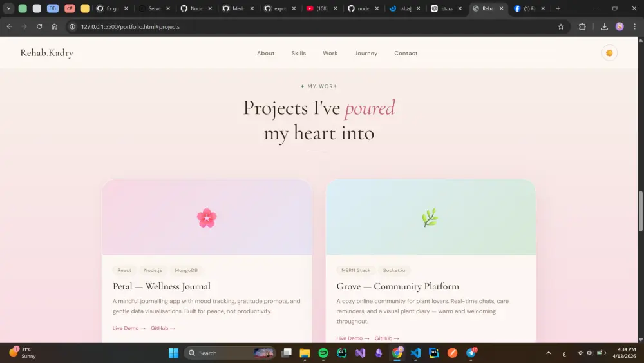This screenshot has height=363, width=644.
Task: Open Live Demo for Grove Community Platform
Action: tap(352, 338)
